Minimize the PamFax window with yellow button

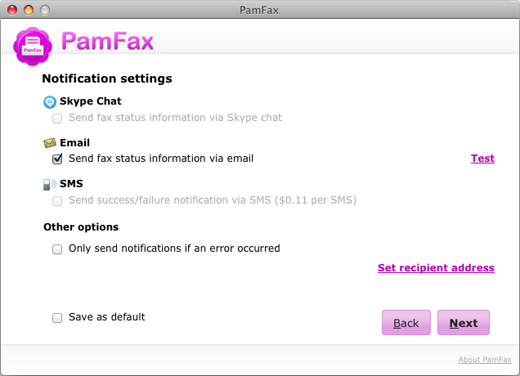tap(29, 10)
